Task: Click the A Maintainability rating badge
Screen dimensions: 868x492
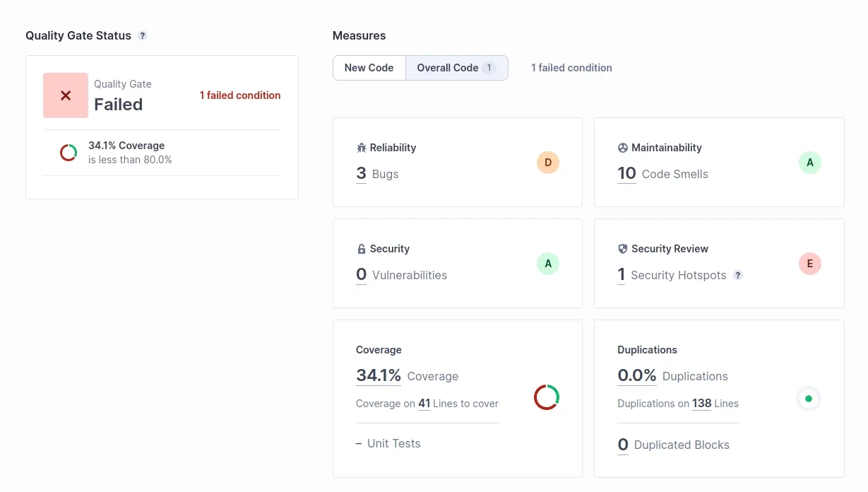Action: [x=809, y=162]
